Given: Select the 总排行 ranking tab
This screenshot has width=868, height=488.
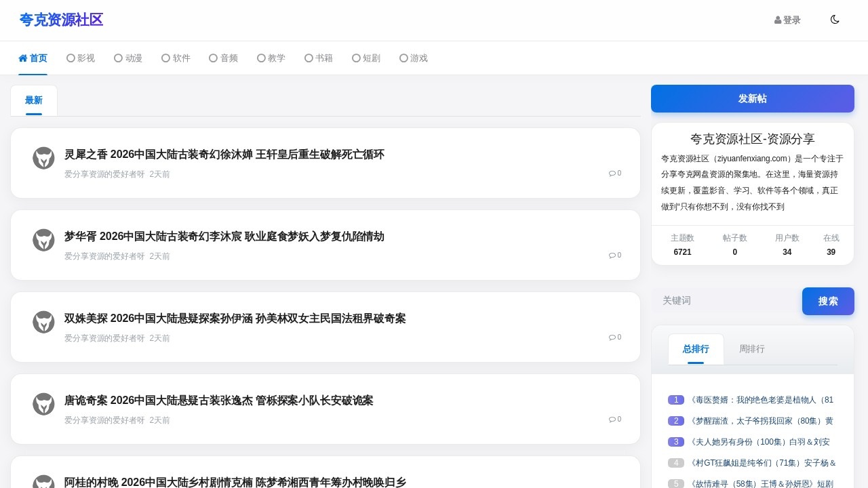Looking at the screenshot, I should pyautogui.click(x=696, y=349).
